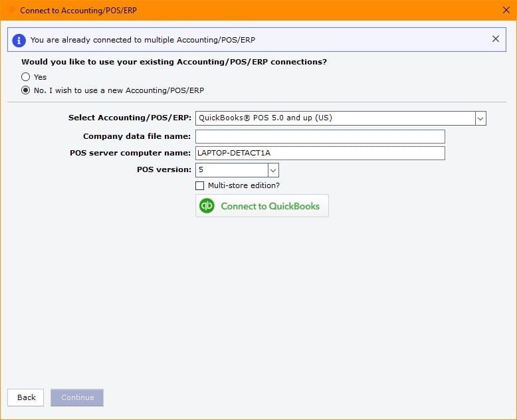Image resolution: width=517 pixels, height=420 pixels.
Task: Enable the Multi-store edition checkbox
Action: click(x=199, y=185)
